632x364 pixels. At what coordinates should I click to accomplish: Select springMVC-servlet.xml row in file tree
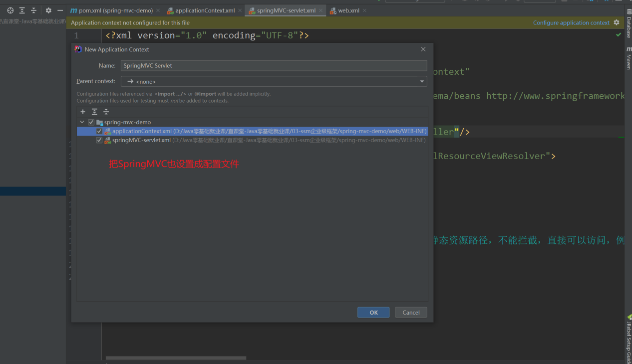(252, 140)
